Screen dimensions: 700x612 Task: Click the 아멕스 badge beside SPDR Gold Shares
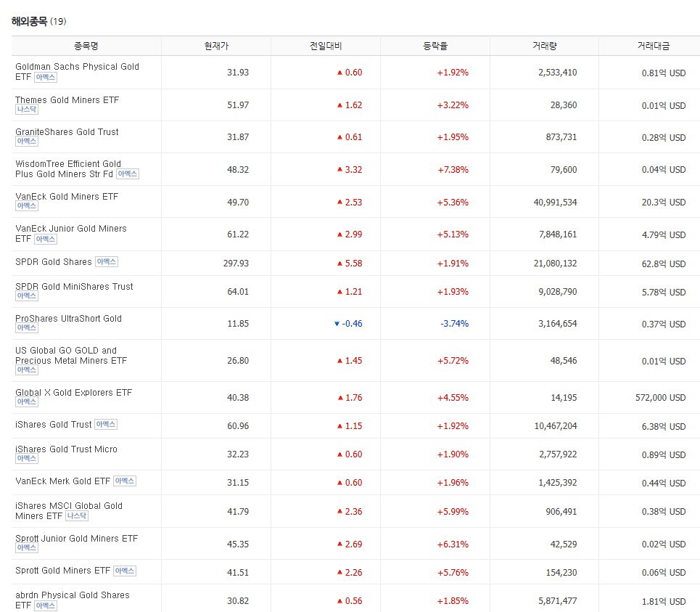107,262
